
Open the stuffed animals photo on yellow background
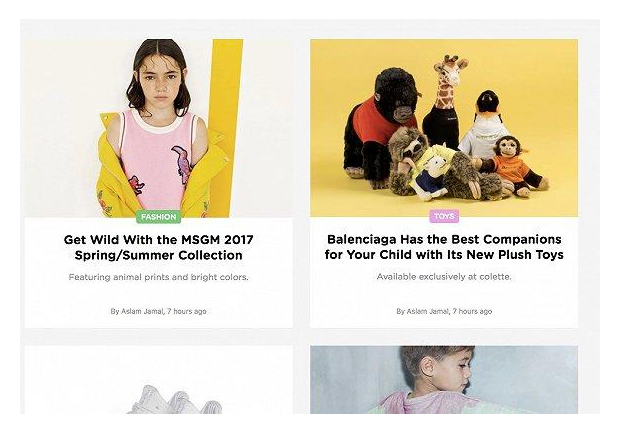tap(444, 128)
